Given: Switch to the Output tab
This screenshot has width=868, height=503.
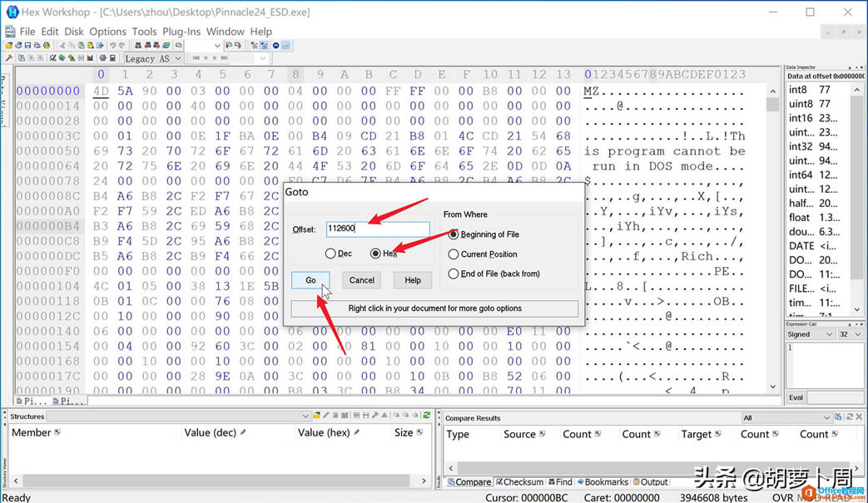Looking at the screenshot, I should (651, 482).
